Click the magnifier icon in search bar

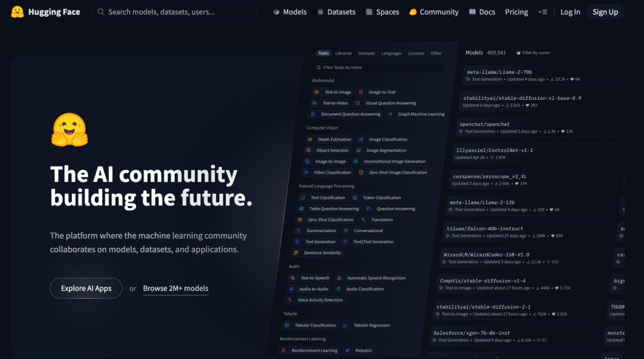[x=101, y=12]
